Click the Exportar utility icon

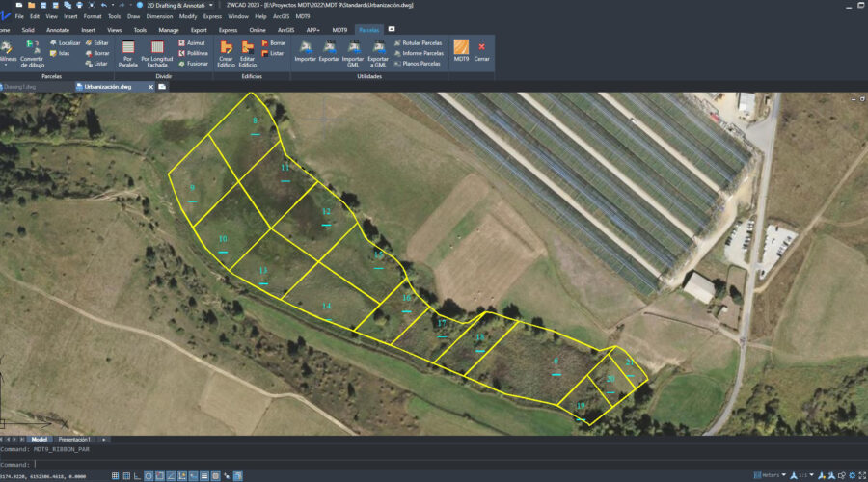click(x=329, y=51)
